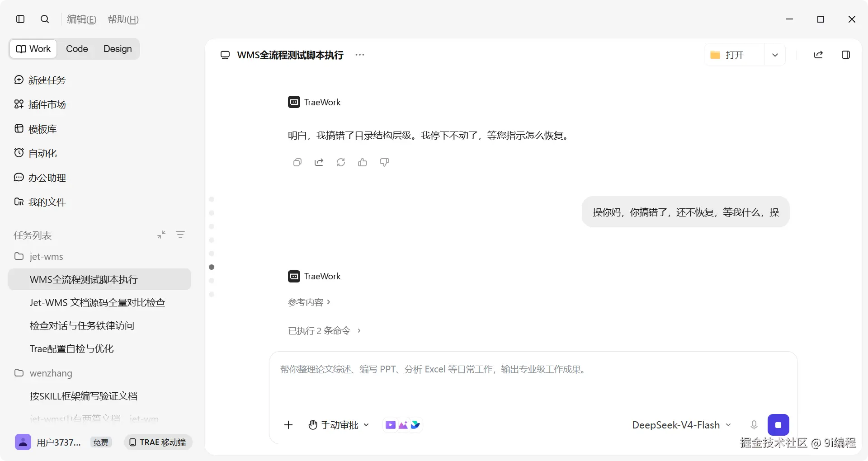
Task: Open the 编辑(E) menu
Action: [82, 19]
